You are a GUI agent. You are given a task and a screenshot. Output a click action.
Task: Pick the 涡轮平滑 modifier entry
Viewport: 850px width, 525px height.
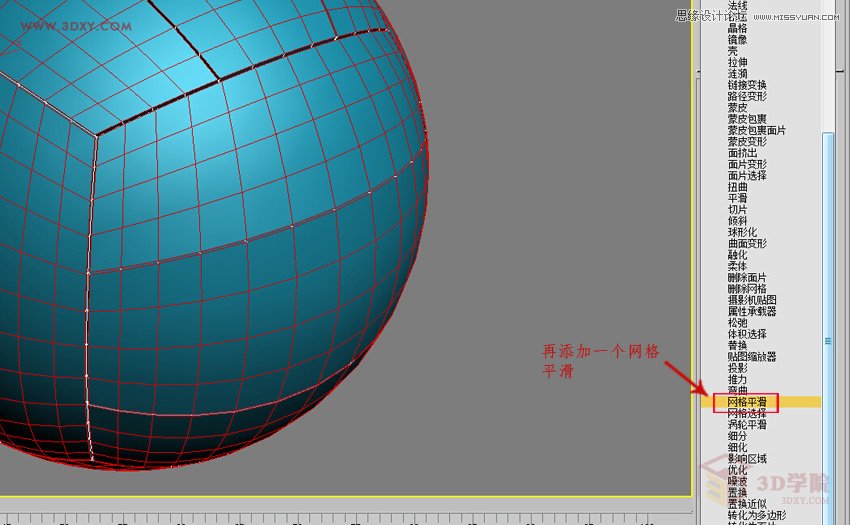pyautogui.click(x=746, y=425)
